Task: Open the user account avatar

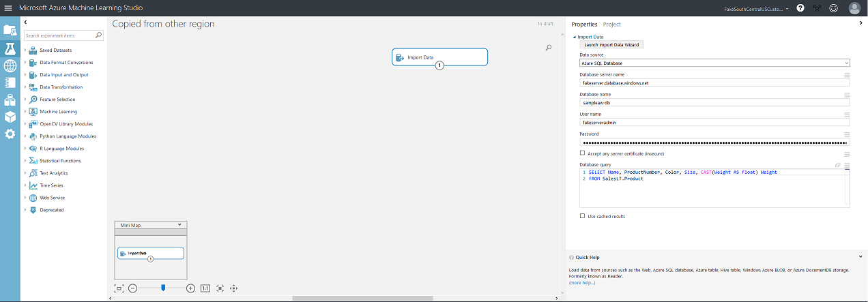Action: point(854,8)
